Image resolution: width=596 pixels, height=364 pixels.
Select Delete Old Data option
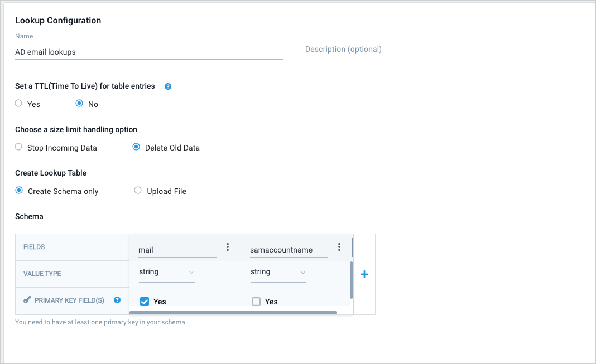pyautogui.click(x=136, y=147)
